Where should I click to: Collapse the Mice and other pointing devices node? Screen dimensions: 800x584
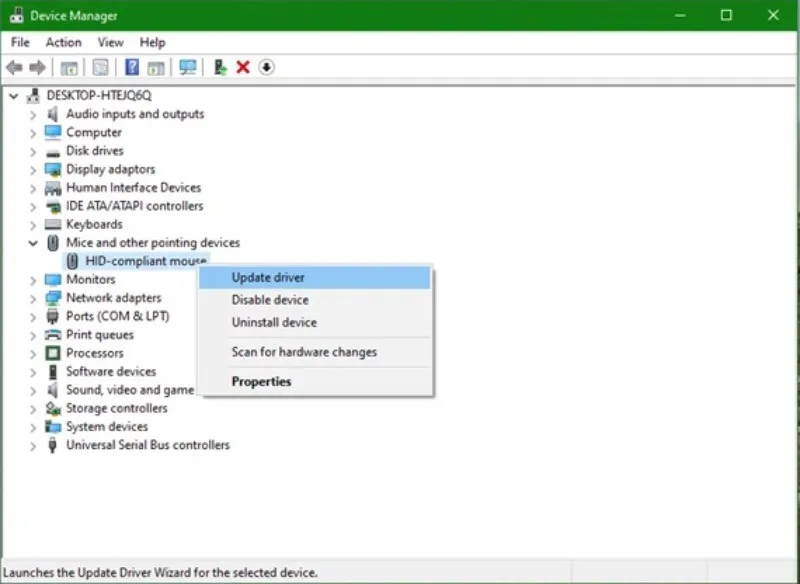tap(31, 242)
